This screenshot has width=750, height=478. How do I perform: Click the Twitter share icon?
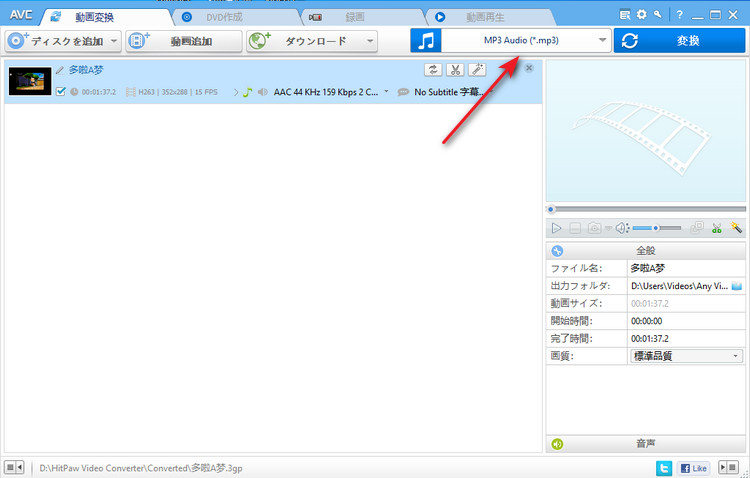click(x=663, y=467)
